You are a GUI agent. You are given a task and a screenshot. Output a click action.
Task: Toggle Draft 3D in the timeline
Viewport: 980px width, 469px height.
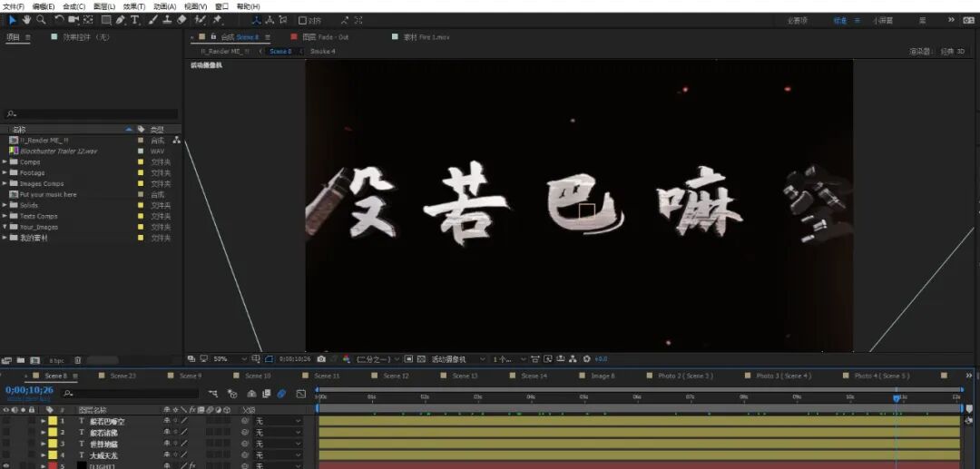tap(232, 394)
